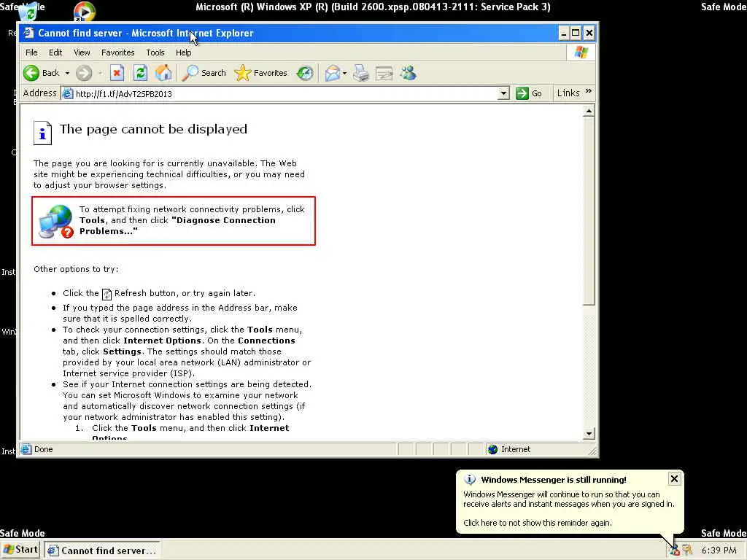
Task: Open the Tools menu
Action: click(x=155, y=52)
